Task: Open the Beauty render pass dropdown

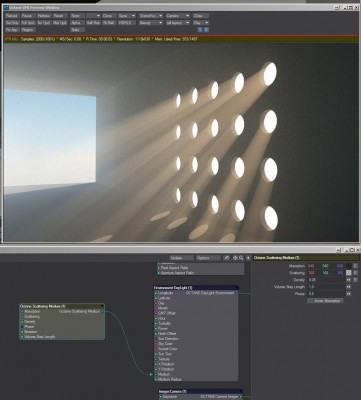Action: coord(151,23)
